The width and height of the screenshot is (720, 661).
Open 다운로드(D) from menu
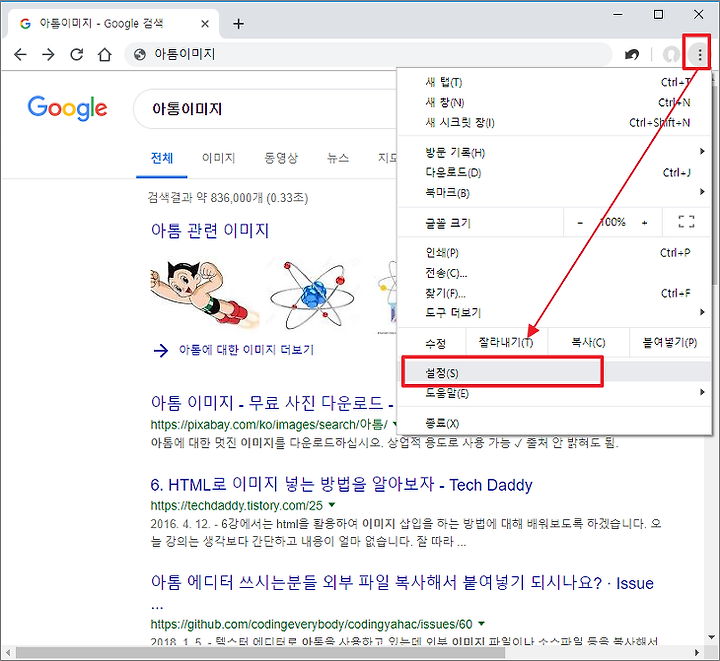point(554,173)
